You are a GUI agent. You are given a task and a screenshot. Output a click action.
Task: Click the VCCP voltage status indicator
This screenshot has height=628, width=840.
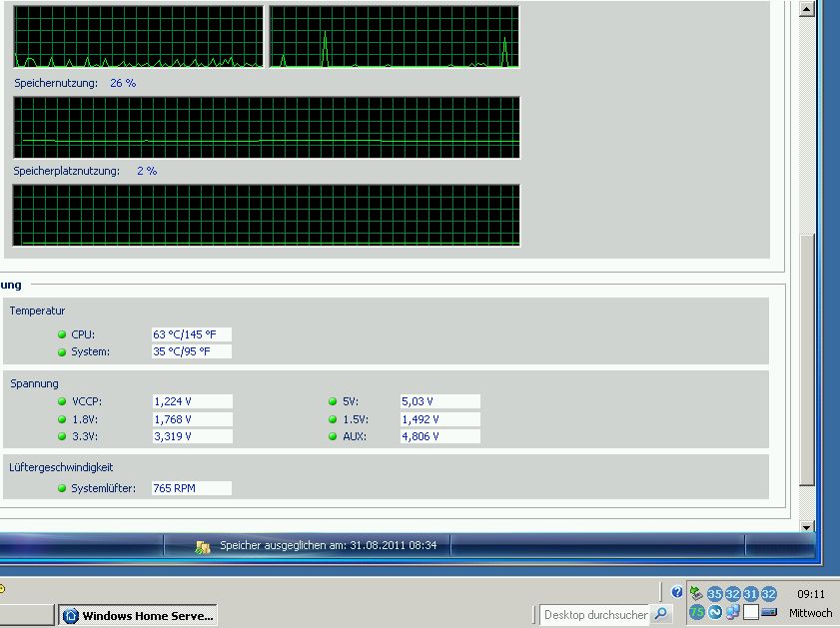(62, 401)
